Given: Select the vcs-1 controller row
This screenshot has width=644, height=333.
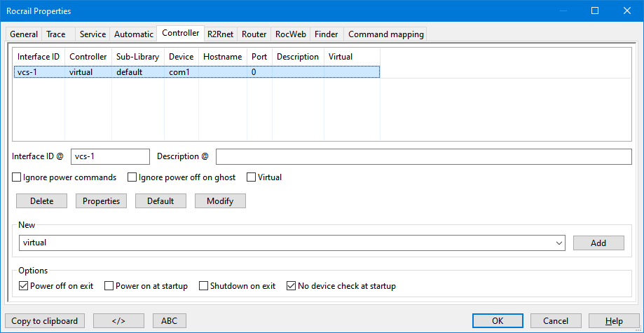Looking at the screenshot, I should pyautogui.click(x=196, y=72).
